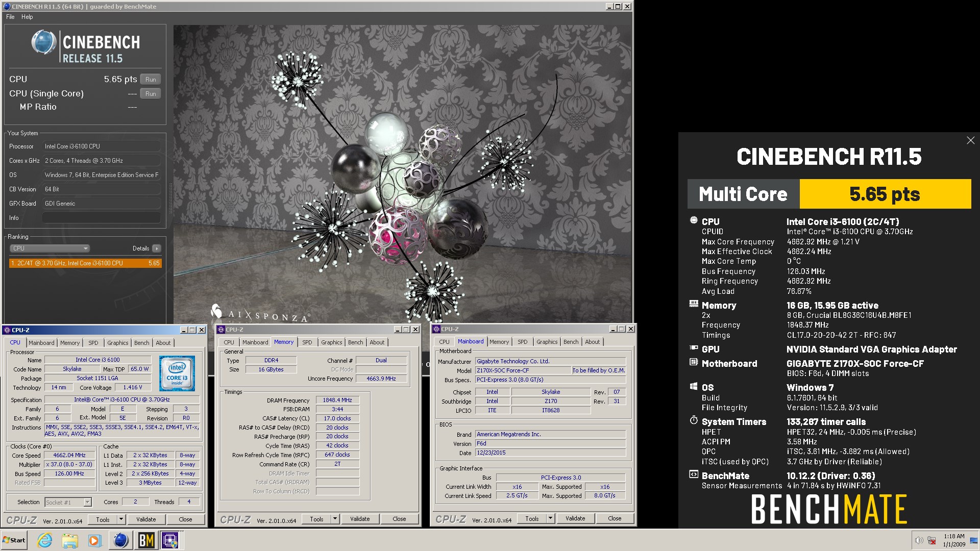Click the CAS# Latency 17.0 clocks value
The width and height of the screenshot is (980, 551).
[x=337, y=419]
